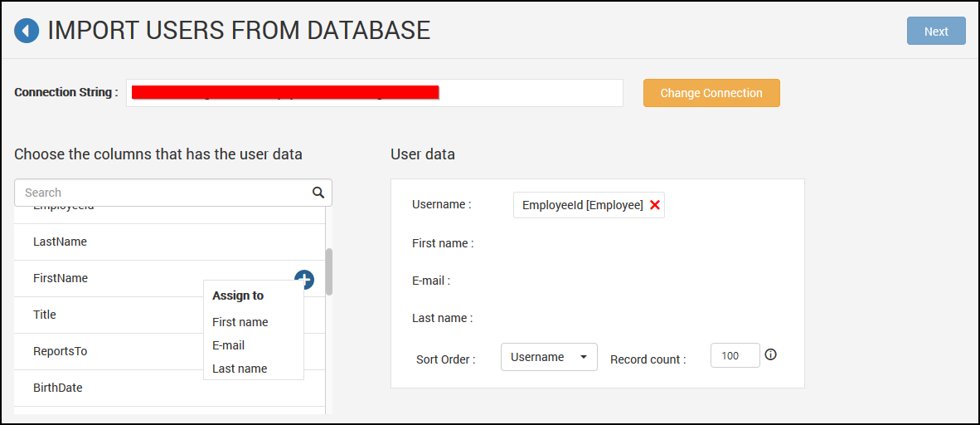Click the column list scrollbar thumb
The image size is (980, 425).
pyautogui.click(x=329, y=271)
